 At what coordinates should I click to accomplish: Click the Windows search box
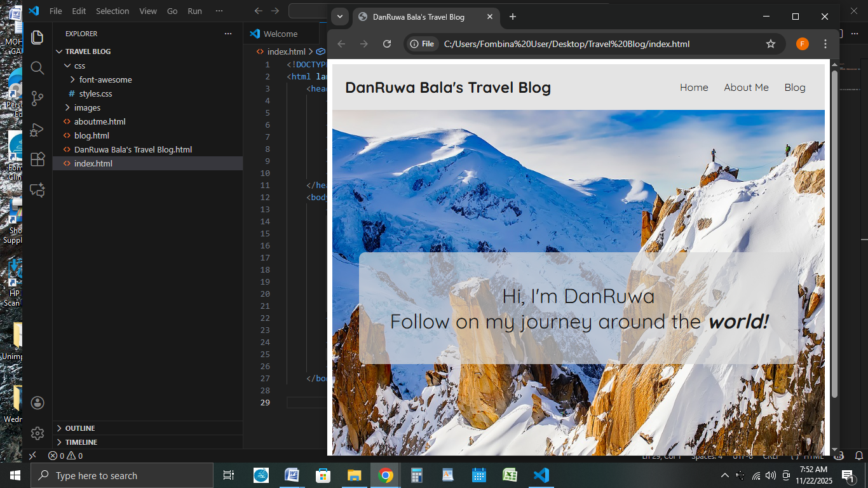pyautogui.click(x=121, y=475)
